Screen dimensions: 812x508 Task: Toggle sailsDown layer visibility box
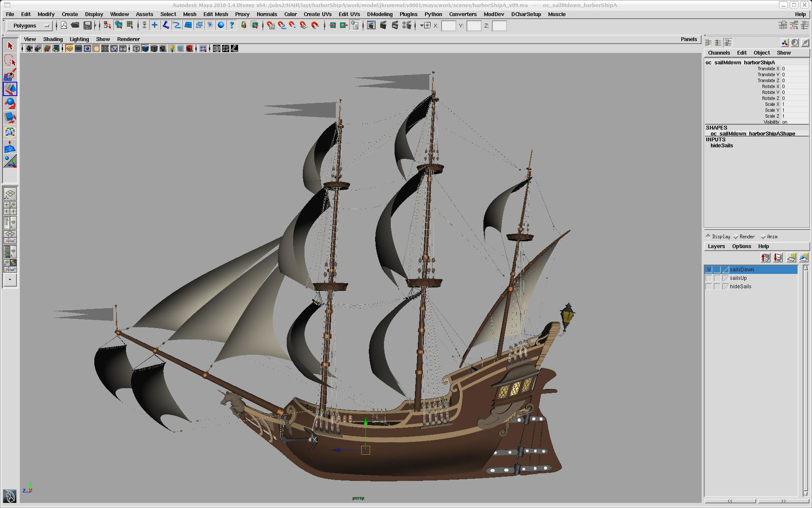pyautogui.click(x=709, y=270)
